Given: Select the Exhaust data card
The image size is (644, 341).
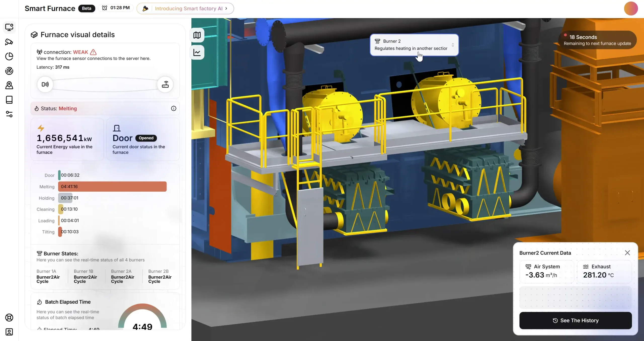Looking at the screenshot, I should [x=604, y=271].
